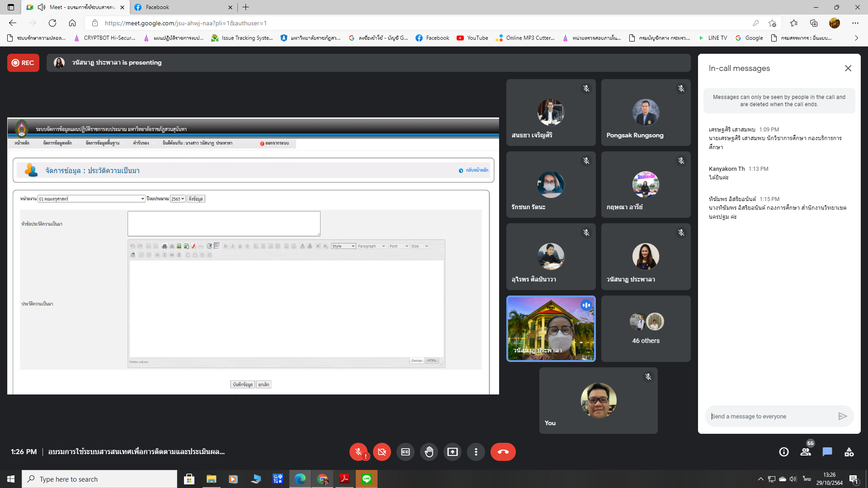Show everyone participants panel icon
Viewport: 868px width, 488px height.
tap(806, 452)
